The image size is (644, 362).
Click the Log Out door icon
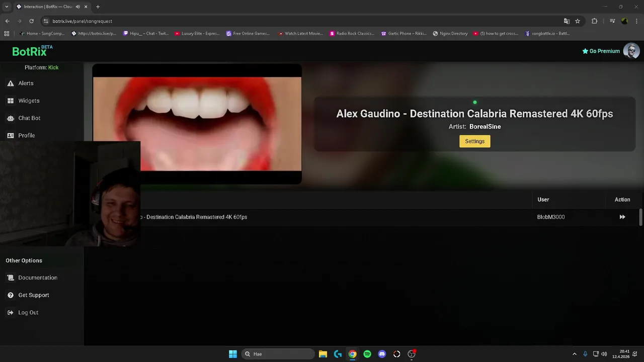[x=11, y=313]
